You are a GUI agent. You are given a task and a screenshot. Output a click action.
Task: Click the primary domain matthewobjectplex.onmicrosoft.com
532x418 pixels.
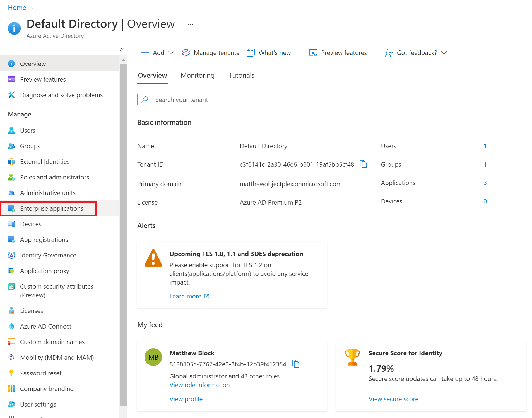(x=291, y=184)
